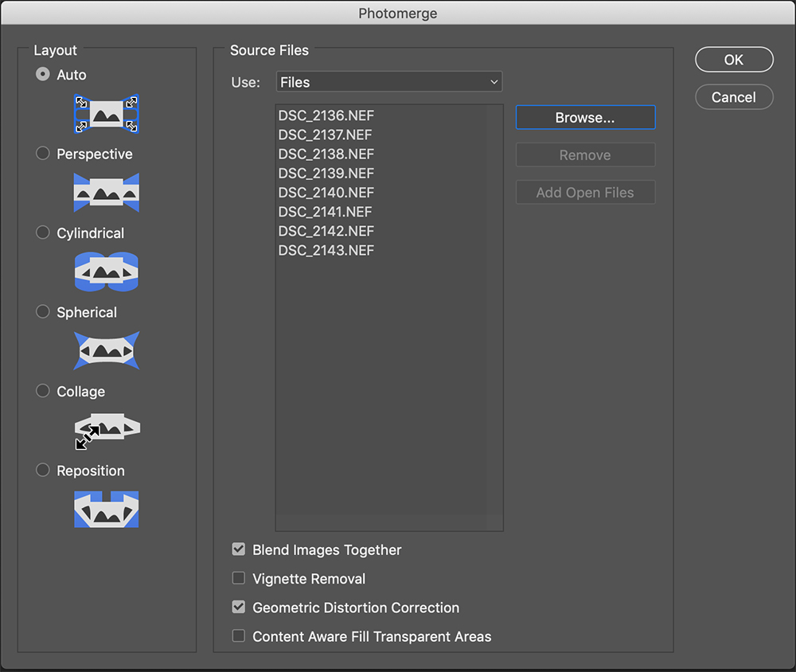This screenshot has height=672, width=796.
Task: Select file DSC_2142.NEF in list
Action: [x=326, y=232]
